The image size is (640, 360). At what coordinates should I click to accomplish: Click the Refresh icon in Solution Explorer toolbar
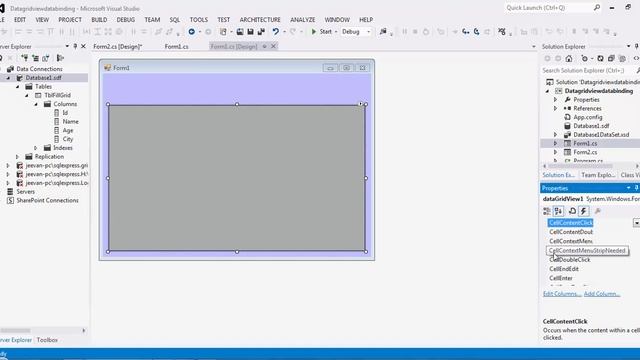pos(600,58)
